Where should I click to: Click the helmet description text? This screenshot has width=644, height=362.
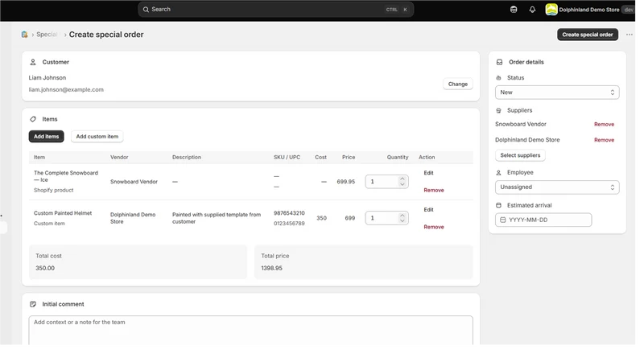(x=217, y=218)
